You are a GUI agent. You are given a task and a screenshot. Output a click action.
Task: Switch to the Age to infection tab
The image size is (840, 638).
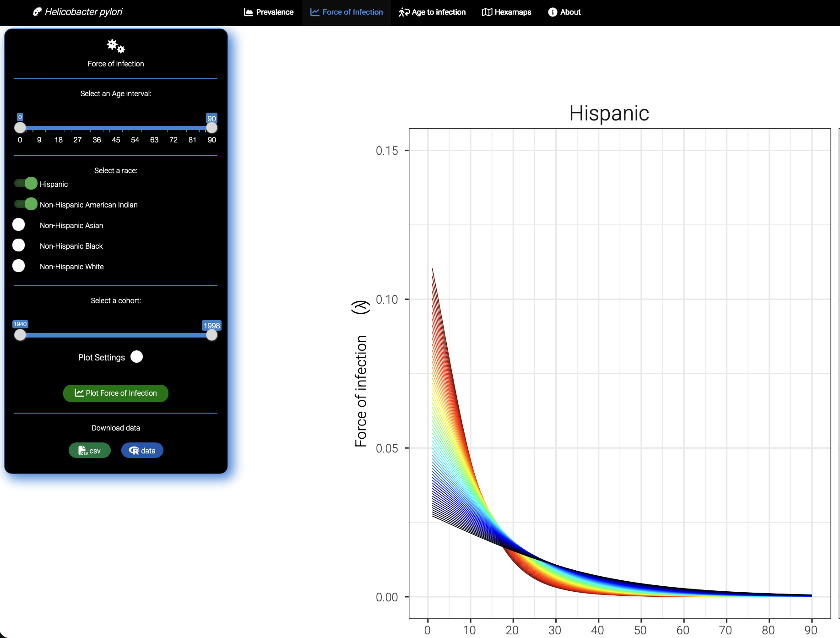coord(432,12)
